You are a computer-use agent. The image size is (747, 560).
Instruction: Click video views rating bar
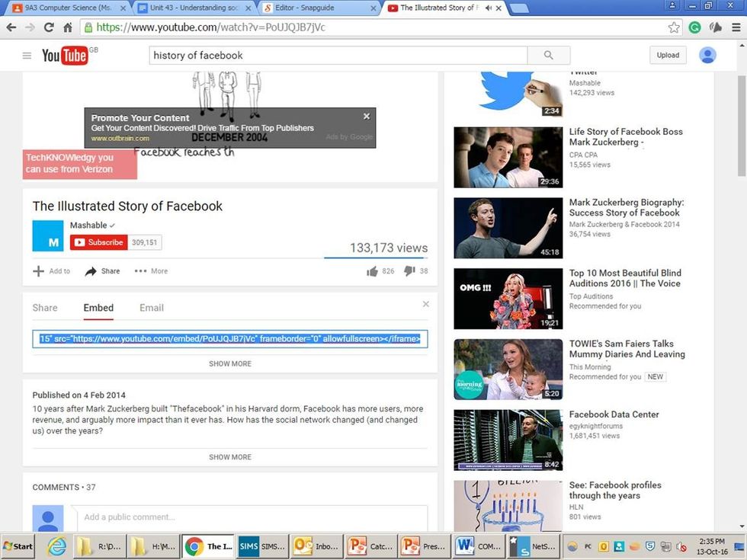(375, 258)
